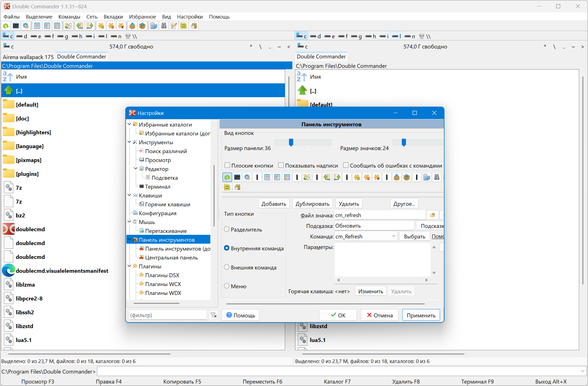Click the select group asterisk-plus icon

[101, 26]
